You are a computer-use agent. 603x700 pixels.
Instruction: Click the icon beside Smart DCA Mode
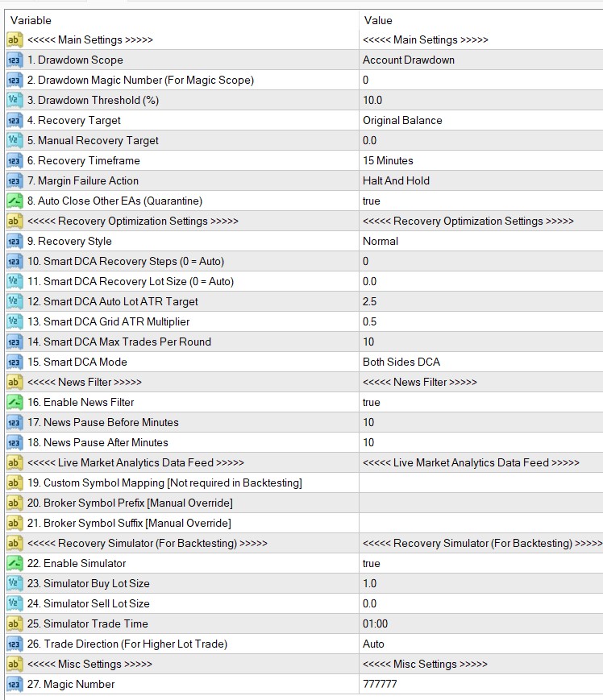pyautogui.click(x=15, y=362)
